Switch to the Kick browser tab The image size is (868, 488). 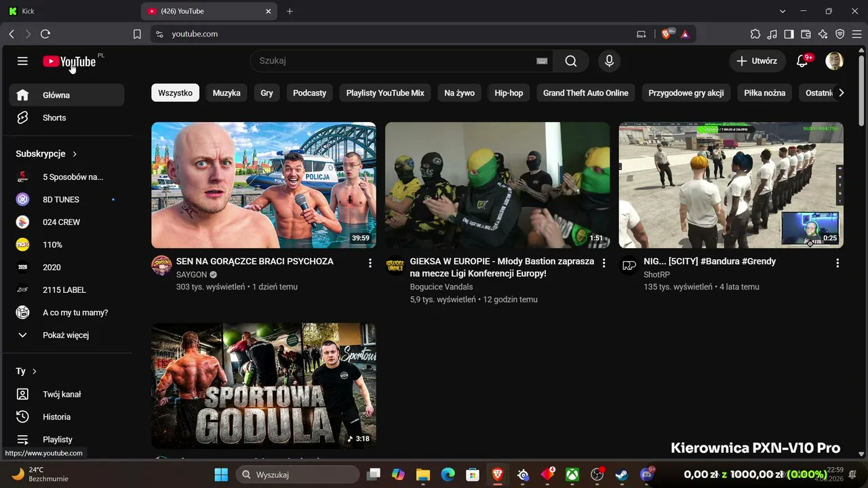click(69, 12)
